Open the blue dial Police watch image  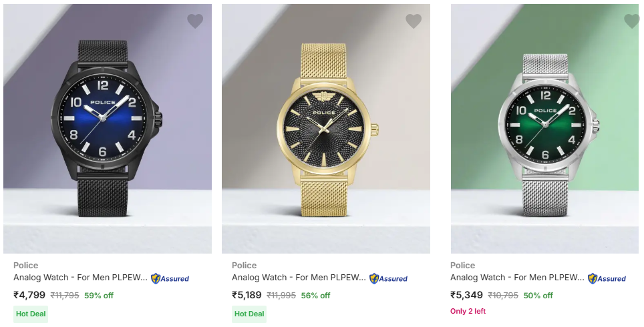pyautogui.click(x=107, y=128)
